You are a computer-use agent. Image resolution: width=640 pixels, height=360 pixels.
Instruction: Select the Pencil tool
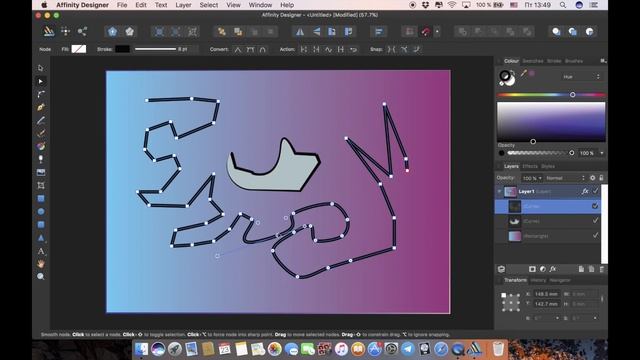(x=40, y=120)
